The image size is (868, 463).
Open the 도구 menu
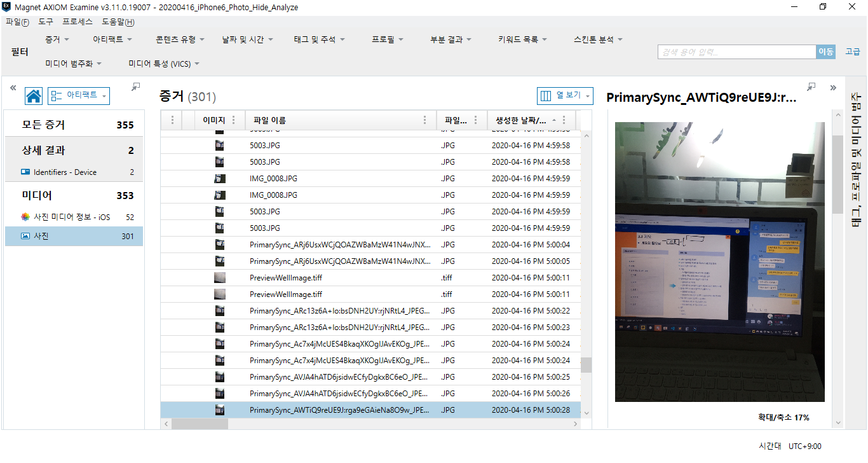[46, 22]
